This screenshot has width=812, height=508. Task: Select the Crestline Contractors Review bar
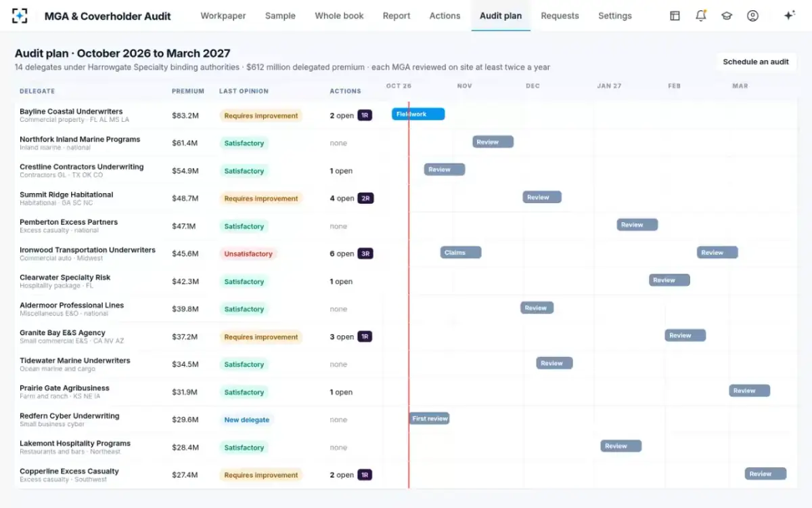[445, 169]
